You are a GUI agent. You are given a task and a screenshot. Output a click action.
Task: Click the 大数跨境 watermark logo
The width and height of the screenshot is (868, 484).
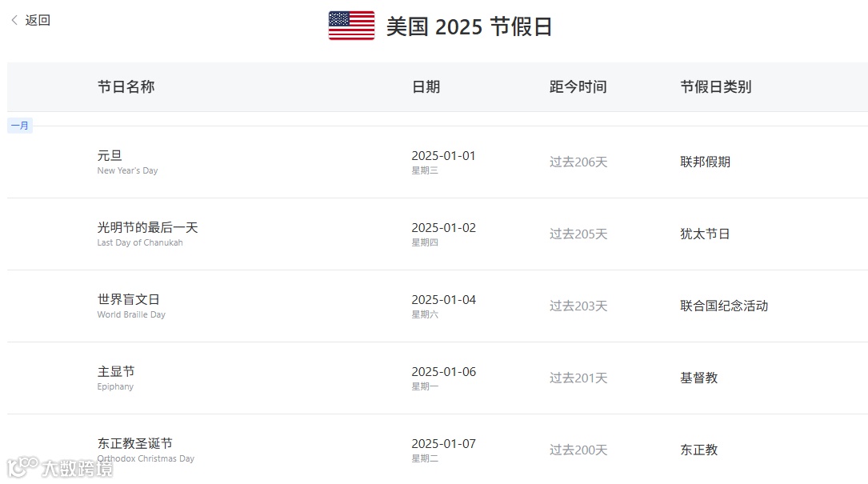click(x=60, y=468)
